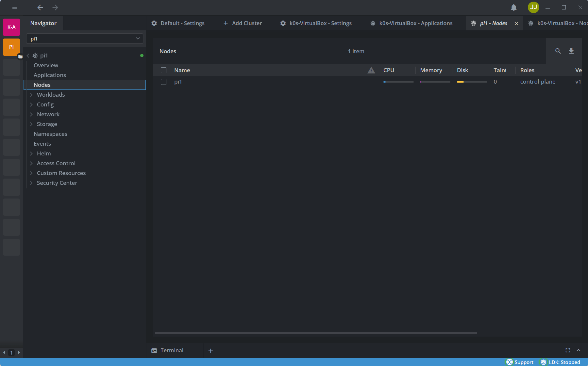Screen dimensions: 588x366
Task: Open node search with the magnifier icon
Action: 558,51
